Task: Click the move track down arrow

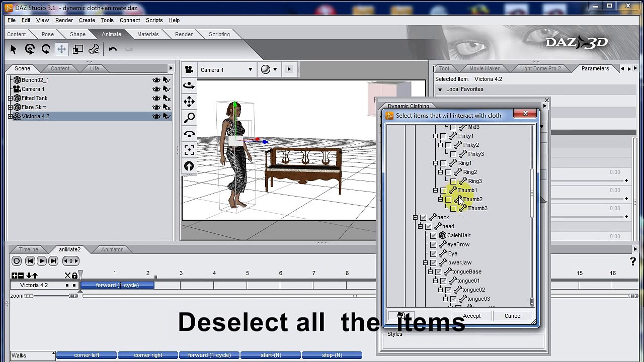Action: point(29,276)
